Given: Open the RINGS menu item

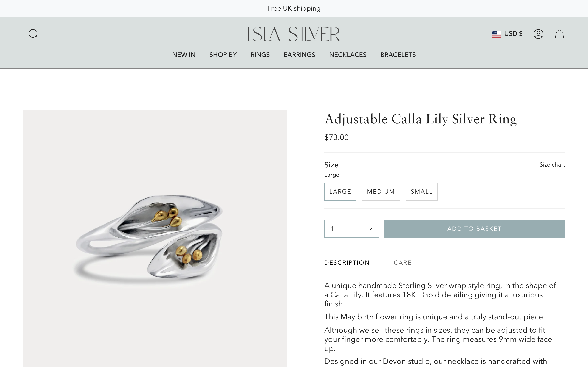Looking at the screenshot, I should [260, 55].
